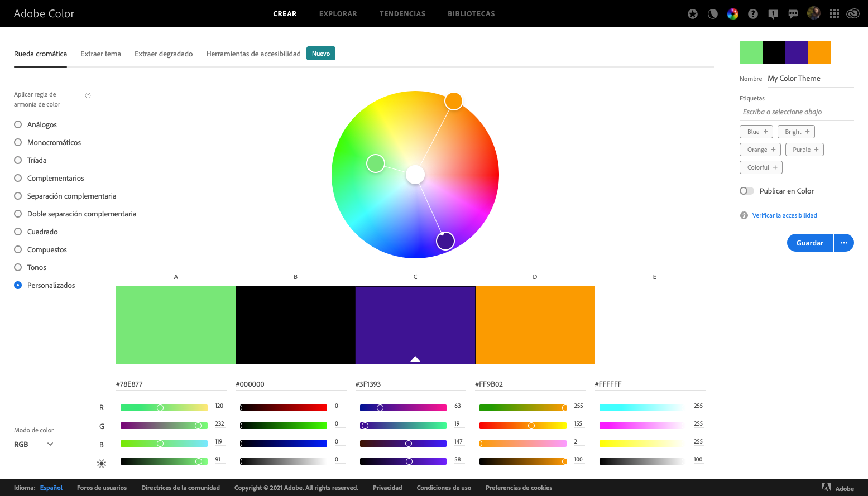Screen dimensions: 868x496
Task: Open the help question mark icon
Action: pos(752,13)
